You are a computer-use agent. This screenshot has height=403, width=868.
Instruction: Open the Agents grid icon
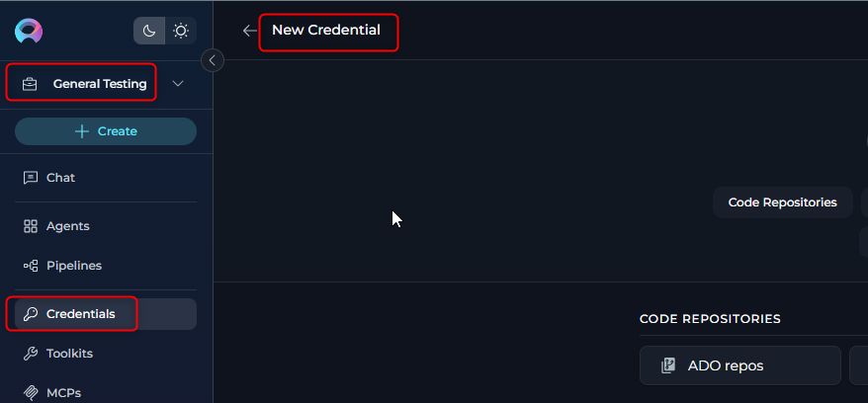tap(31, 226)
